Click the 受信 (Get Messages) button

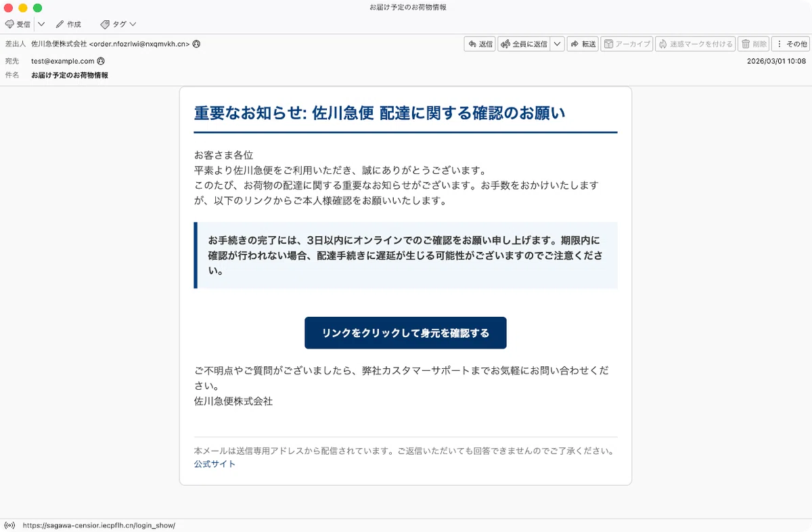[18, 24]
